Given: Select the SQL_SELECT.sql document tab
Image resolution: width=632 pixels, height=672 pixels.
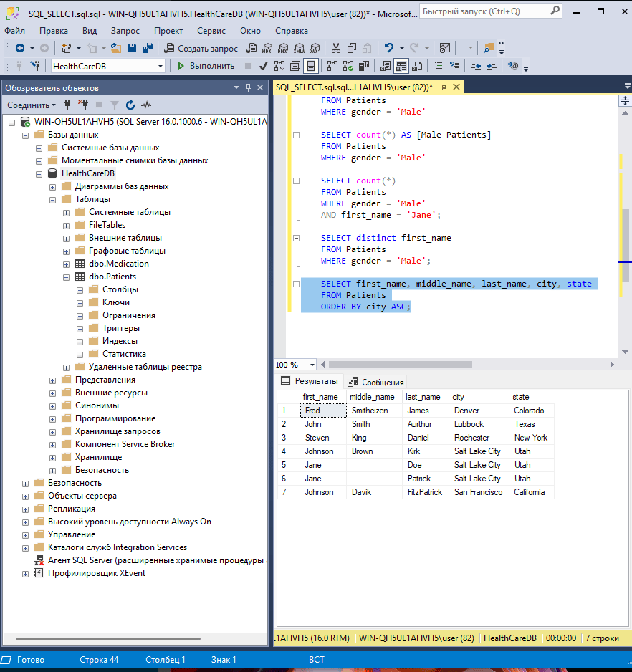Looking at the screenshot, I should pos(354,87).
